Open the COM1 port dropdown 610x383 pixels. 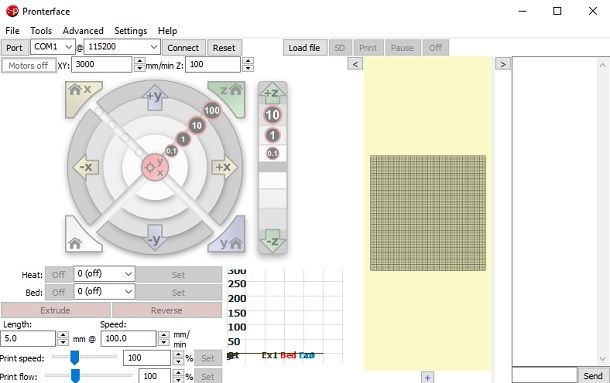point(53,47)
